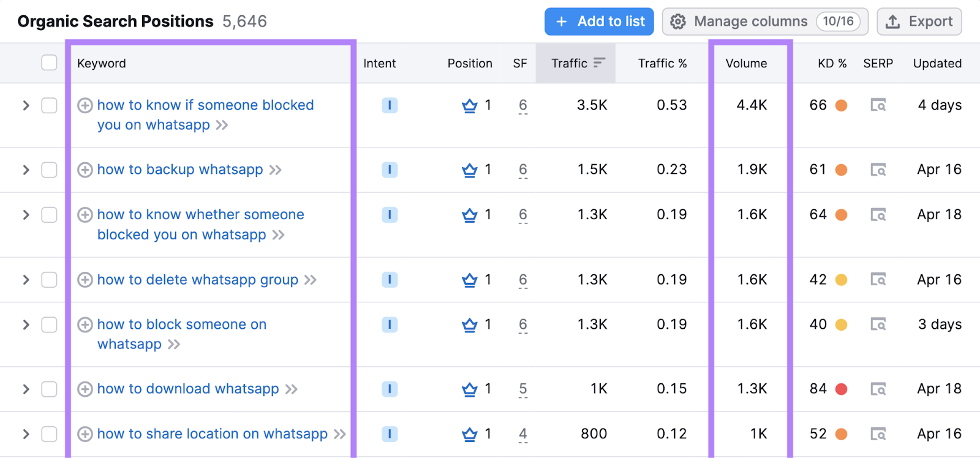Open the 'how to know whether someone blocked you' keyword link
Screen dimensions: 980x458
coord(200,215)
